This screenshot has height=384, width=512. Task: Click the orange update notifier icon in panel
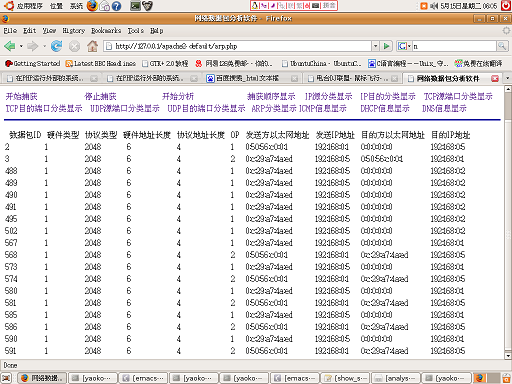[424, 6]
